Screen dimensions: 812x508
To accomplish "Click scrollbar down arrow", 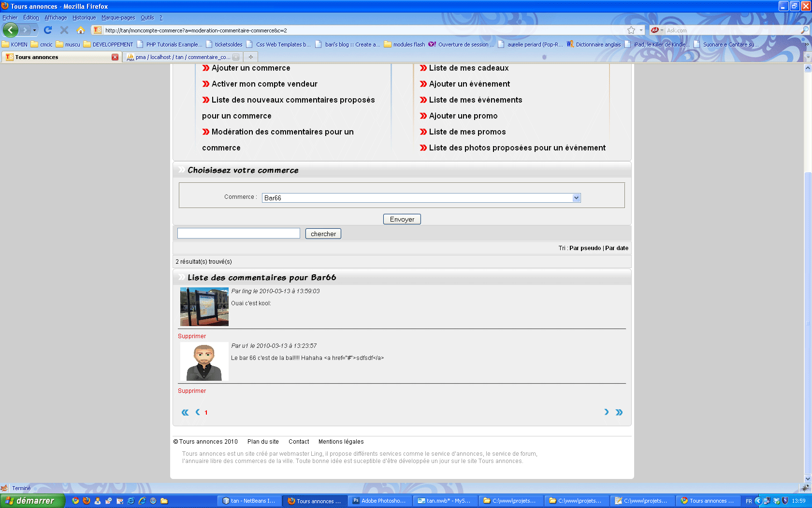I will coord(808,479).
